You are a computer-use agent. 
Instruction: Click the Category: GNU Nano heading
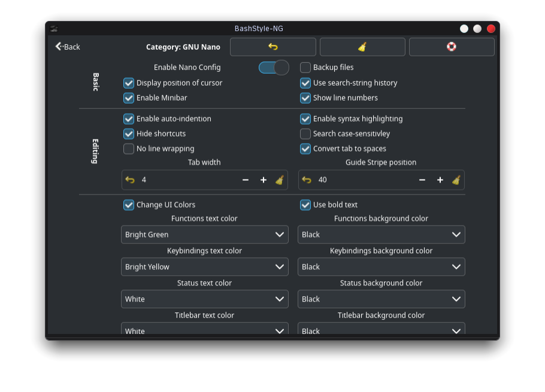point(183,47)
